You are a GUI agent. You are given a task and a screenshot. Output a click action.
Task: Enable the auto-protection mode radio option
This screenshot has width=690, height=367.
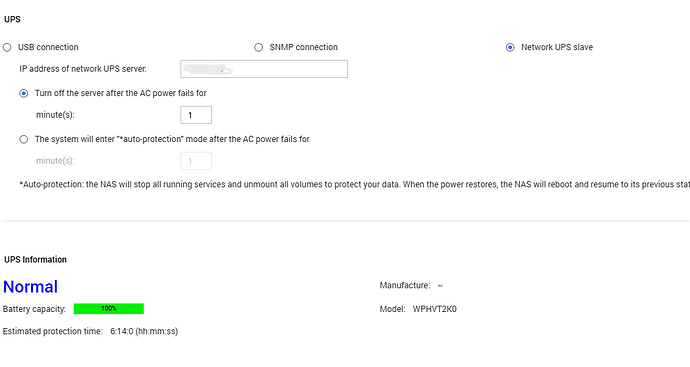(24, 139)
